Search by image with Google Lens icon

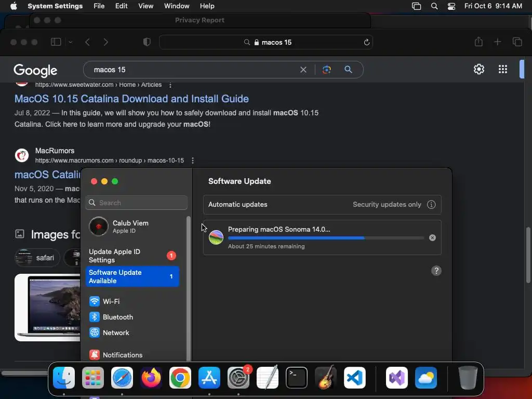[327, 70]
